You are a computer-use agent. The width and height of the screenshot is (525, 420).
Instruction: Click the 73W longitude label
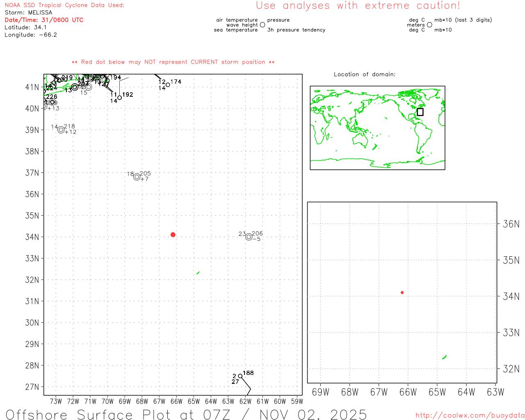tap(56, 401)
